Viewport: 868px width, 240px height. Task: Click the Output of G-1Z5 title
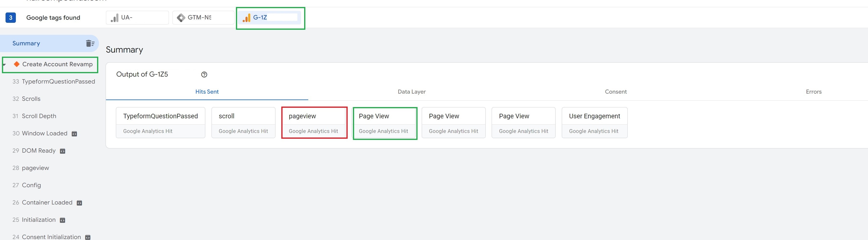[x=142, y=74]
